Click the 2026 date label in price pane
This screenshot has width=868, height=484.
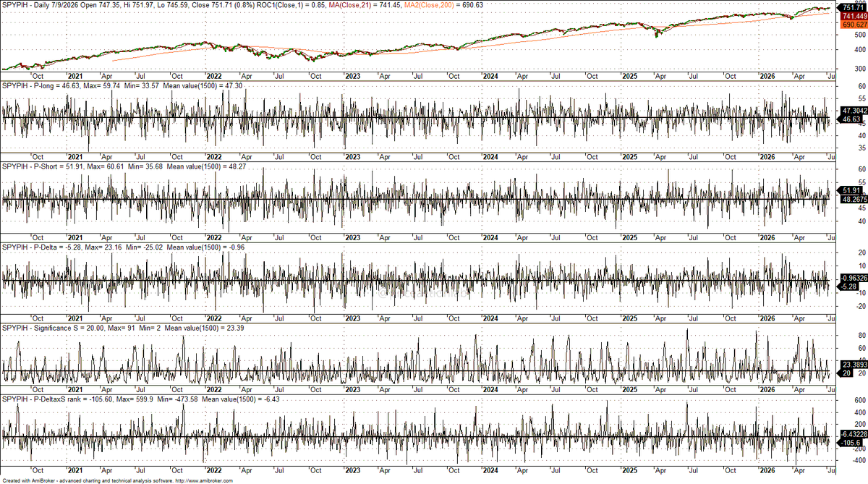[x=767, y=75]
